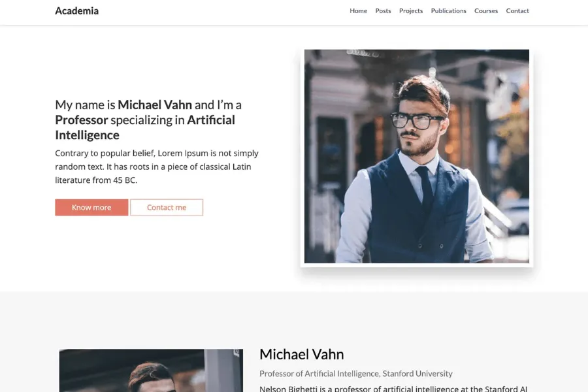Open the Courses nav link
588x392 pixels.
(x=486, y=11)
